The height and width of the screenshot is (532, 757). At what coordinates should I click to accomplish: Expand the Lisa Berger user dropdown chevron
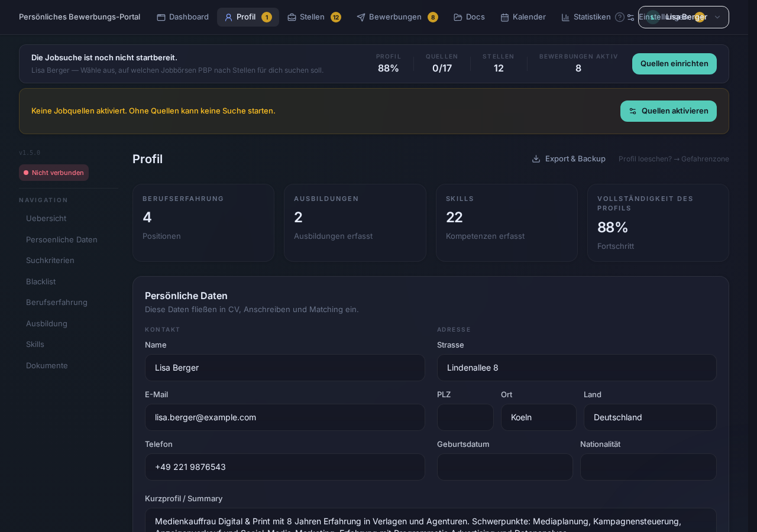717,17
